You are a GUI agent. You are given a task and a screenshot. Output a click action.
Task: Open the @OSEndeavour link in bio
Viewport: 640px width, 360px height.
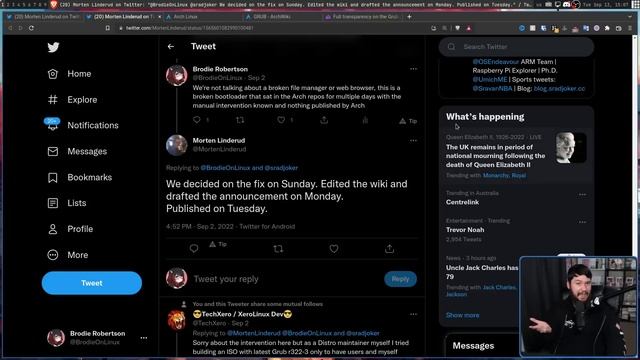tap(496, 62)
